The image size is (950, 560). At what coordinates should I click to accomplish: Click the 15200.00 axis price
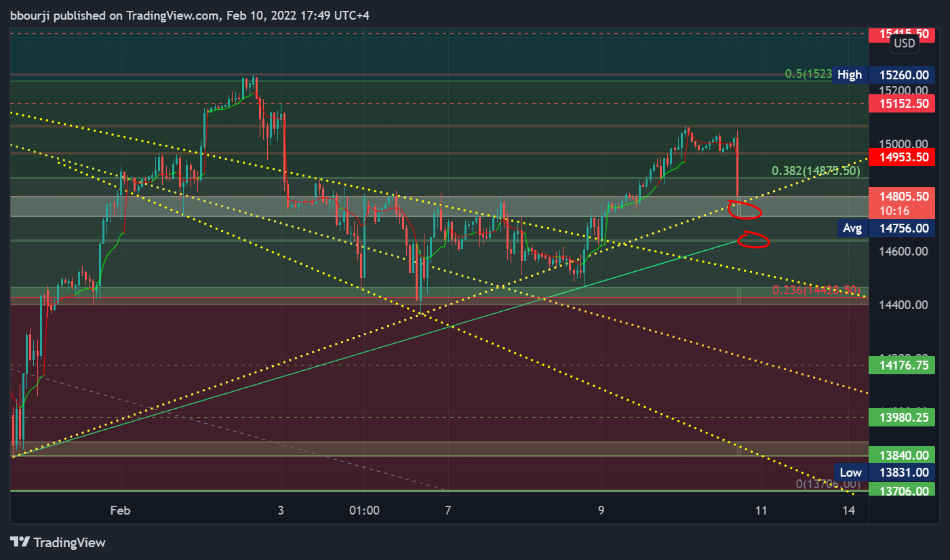pyautogui.click(x=904, y=90)
